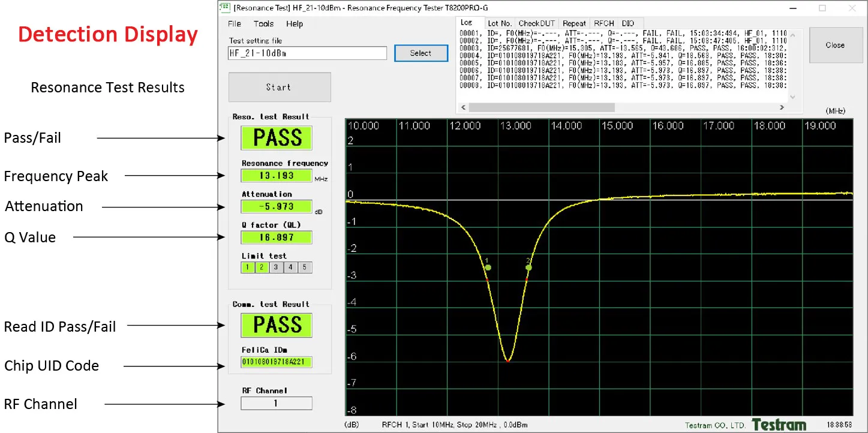Open the RFCH tab
The image size is (868, 433).
pyautogui.click(x=604, y=23)
